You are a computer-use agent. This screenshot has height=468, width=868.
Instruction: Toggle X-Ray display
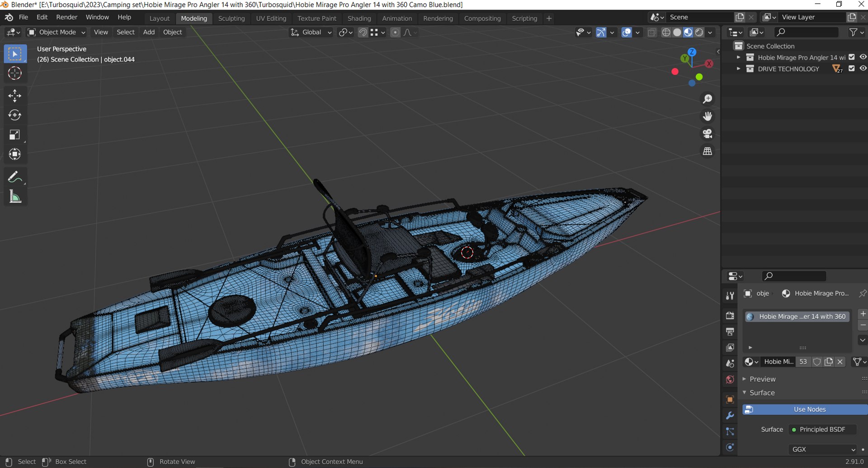pyautogui.click(x=651, y=33)
